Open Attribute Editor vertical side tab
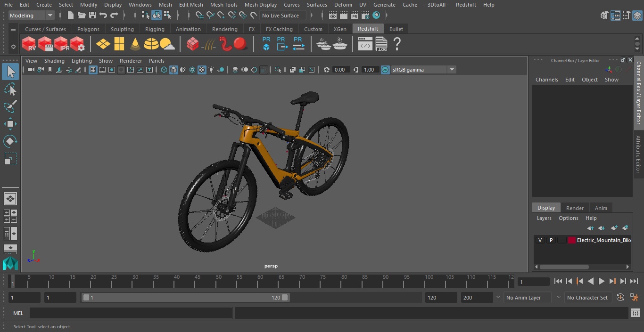The image size is (644, 332). click(638, 154)
